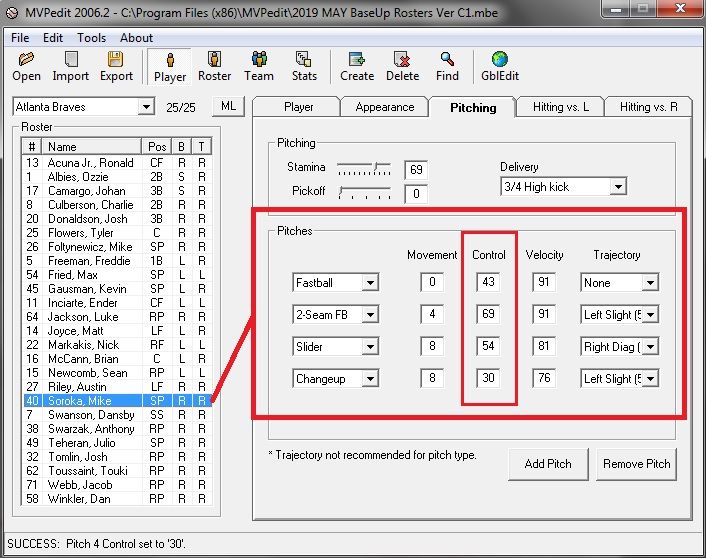This screenshot has height=558, width=706.
Task: Click the Changeup Velocity field 76
Action: [x=543, y=378]
